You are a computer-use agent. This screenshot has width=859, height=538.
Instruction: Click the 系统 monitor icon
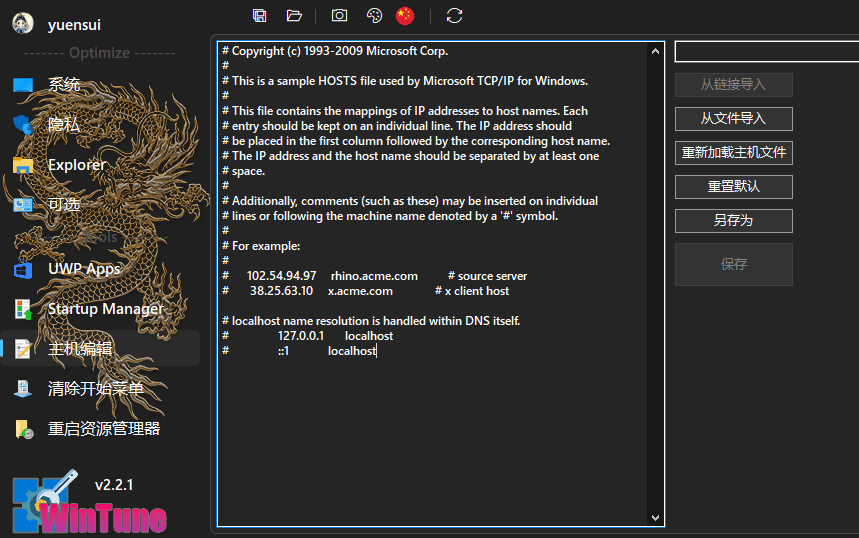coord(23,85)
